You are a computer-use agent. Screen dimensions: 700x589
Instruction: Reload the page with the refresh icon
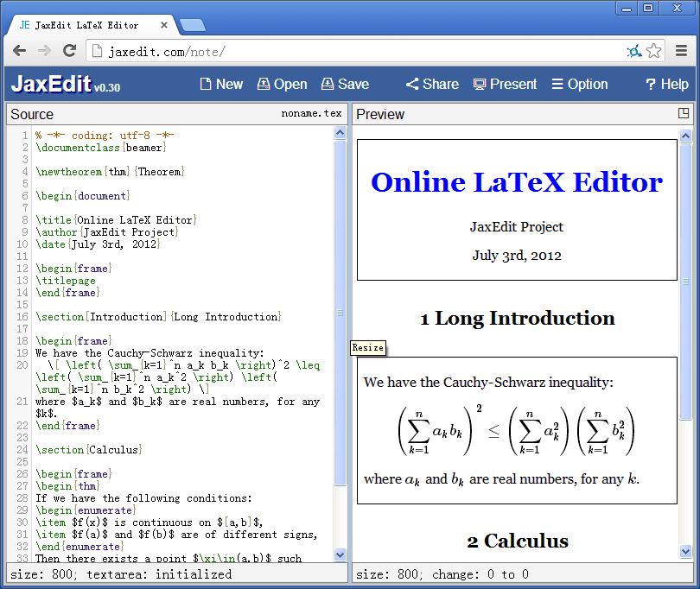(70, 51)
